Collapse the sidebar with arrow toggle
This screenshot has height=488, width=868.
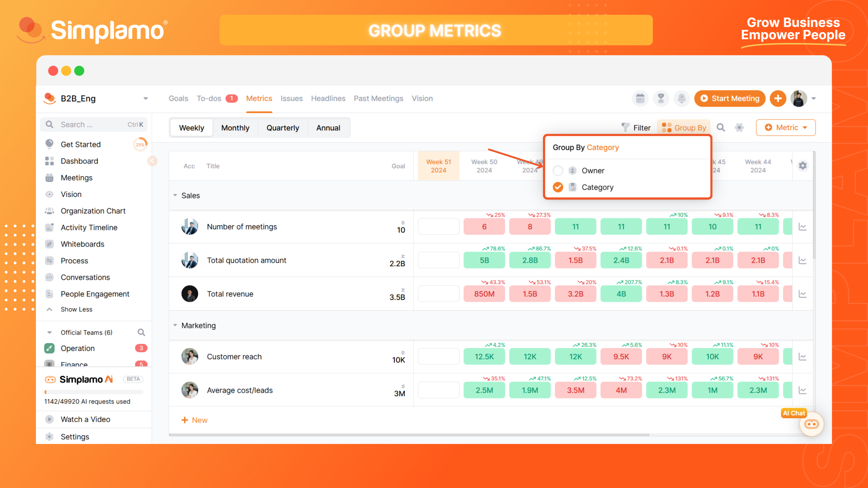point(152,161)
